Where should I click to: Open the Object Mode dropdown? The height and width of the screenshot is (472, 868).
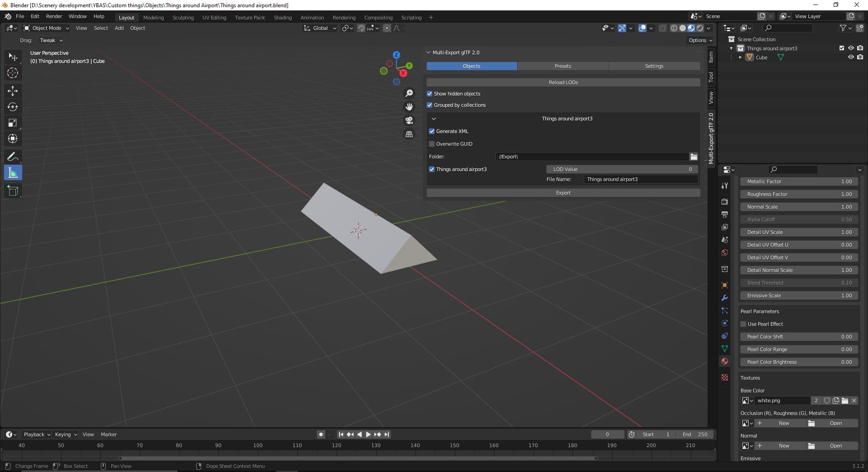pos(45,28)
